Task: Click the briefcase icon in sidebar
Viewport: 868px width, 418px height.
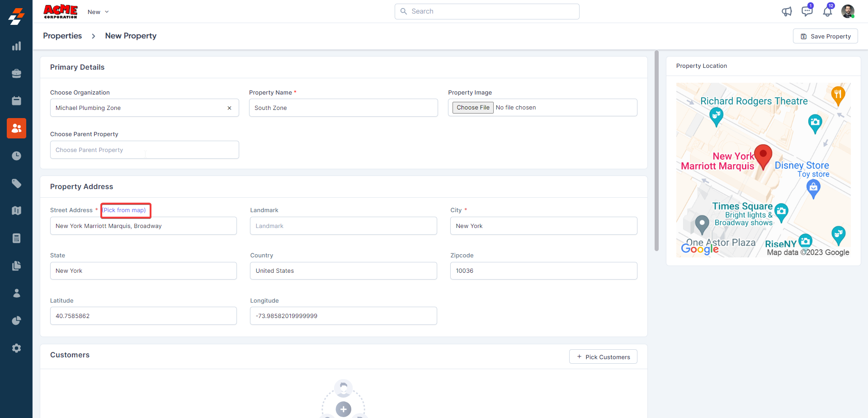Action: click(16, 73)
